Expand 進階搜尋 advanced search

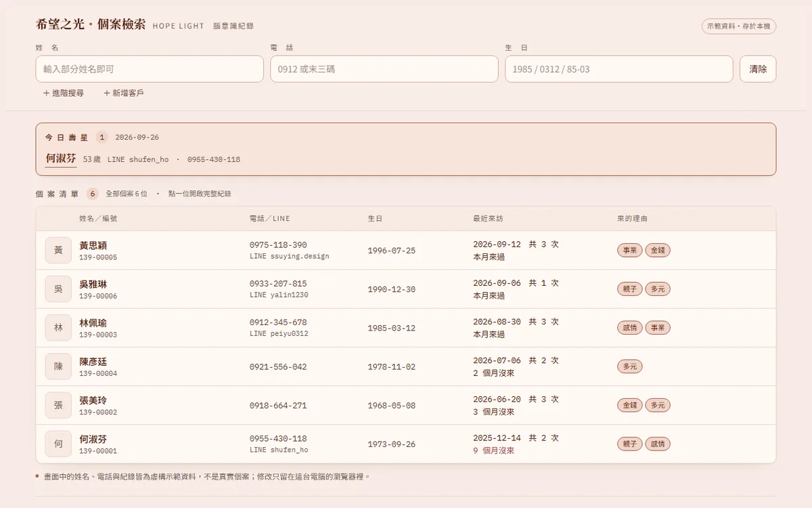[64, 93]
